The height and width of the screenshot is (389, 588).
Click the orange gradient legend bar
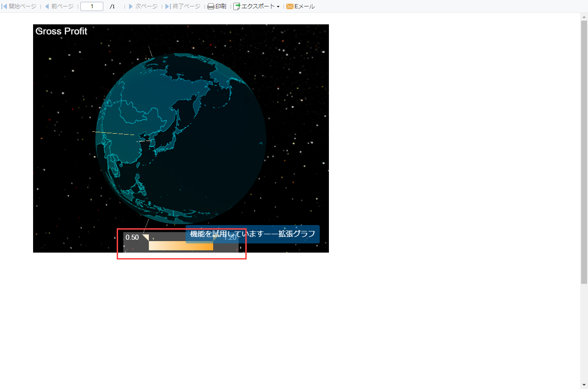[x=181, y=246]
